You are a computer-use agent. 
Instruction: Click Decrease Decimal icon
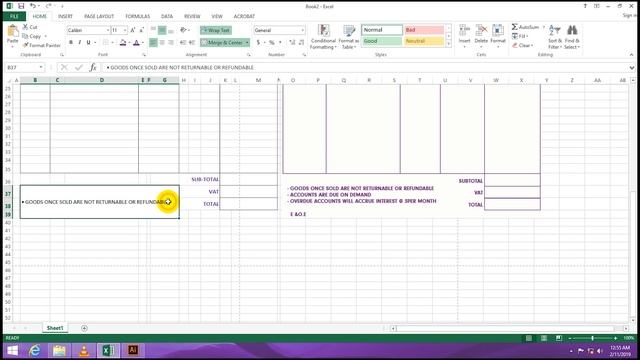click(x=302, y=42)
